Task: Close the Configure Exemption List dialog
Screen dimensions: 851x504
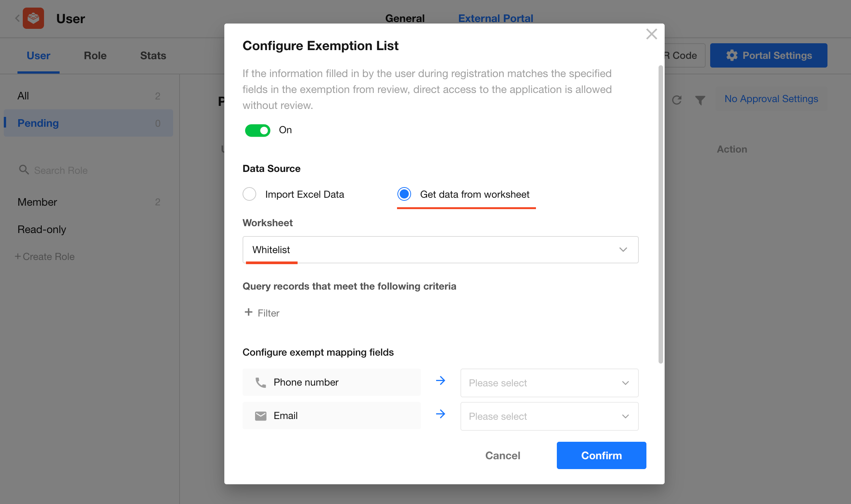Action: [x=651, y=34]
